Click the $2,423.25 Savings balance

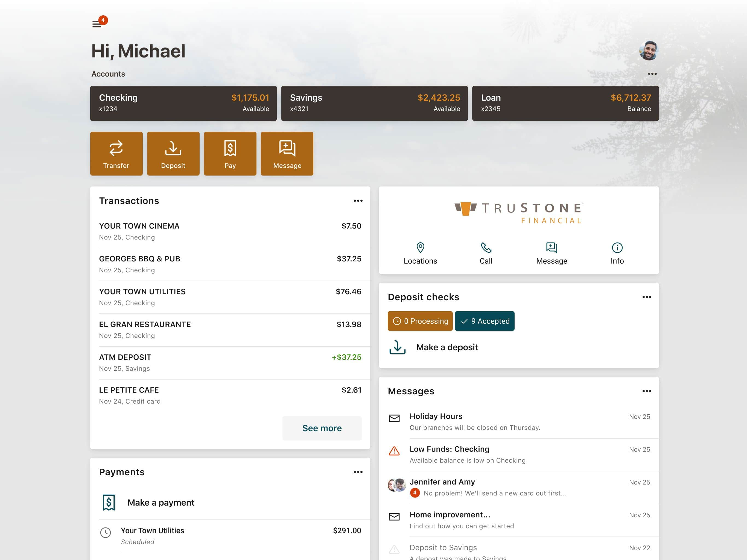(439, 98)
